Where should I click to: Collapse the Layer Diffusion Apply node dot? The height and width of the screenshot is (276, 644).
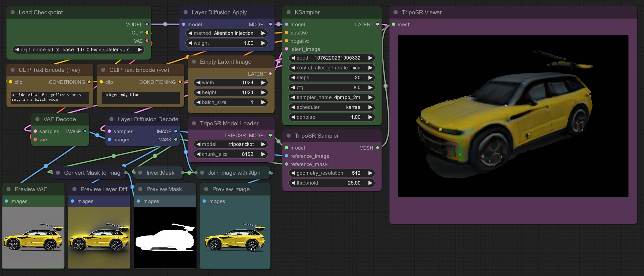tap(186, 12)
